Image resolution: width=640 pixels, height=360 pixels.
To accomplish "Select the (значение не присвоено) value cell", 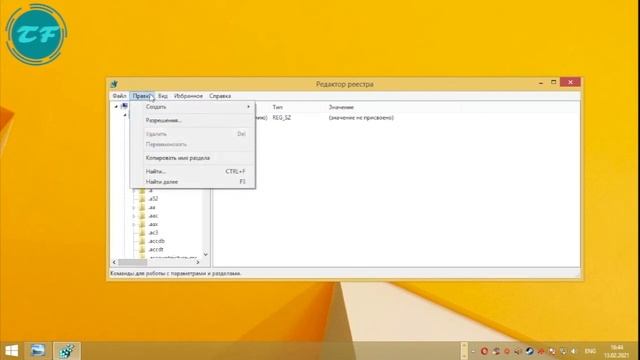I will (361, 118).
